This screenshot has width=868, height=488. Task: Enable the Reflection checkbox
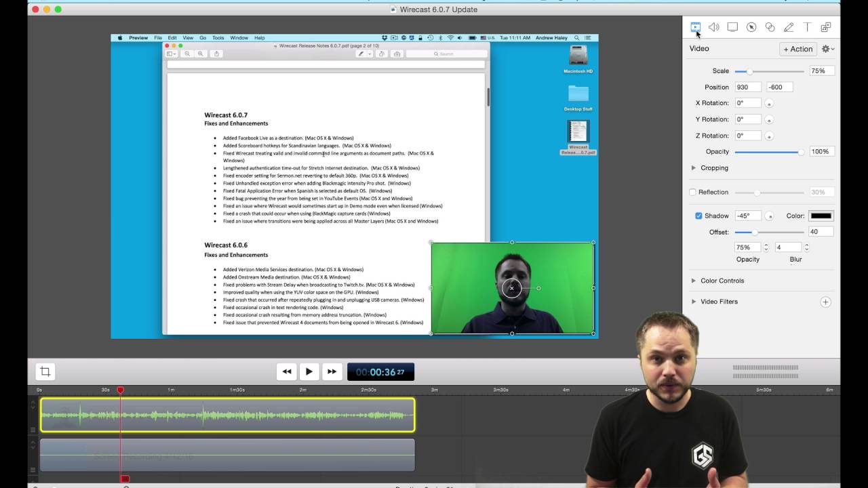692,192
